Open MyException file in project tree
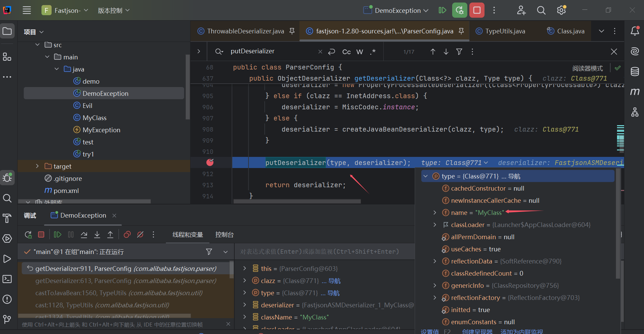The image size is (644, 334). pos(101,130)
